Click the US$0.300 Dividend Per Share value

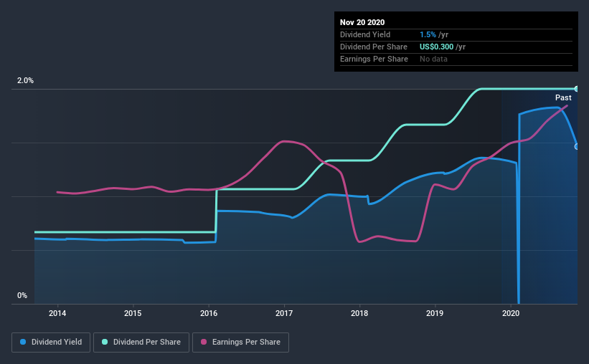[x=436, y=47]
